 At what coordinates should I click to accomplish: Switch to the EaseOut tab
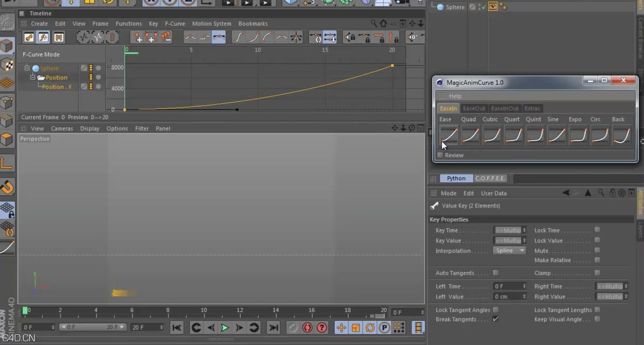(x=474, y=108)
